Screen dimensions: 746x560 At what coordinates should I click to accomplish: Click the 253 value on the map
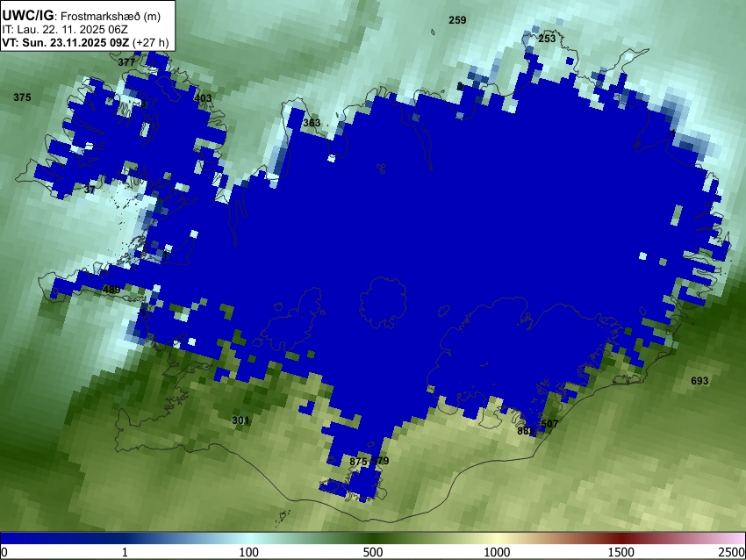(x=547, y=39)
